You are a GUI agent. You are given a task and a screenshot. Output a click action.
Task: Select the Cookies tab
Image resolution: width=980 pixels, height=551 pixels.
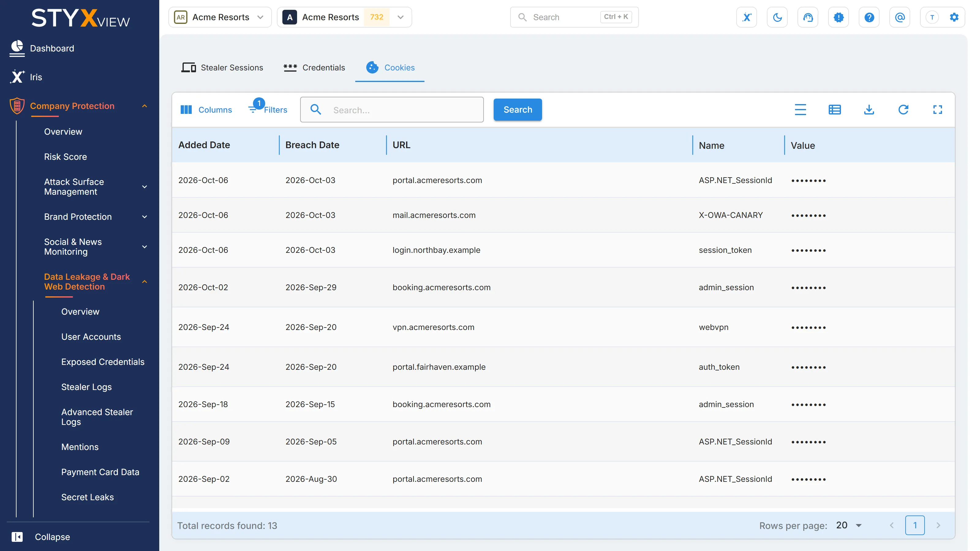click(390, 67)
